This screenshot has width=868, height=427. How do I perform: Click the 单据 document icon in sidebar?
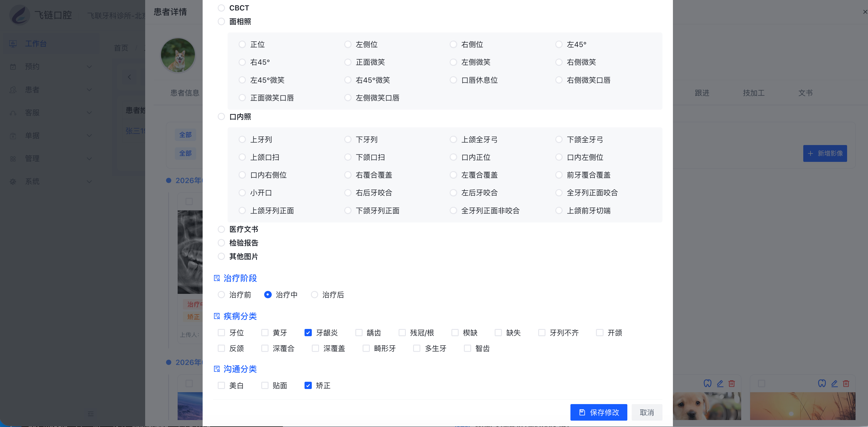pyautogui.click(x=13, y=136)
